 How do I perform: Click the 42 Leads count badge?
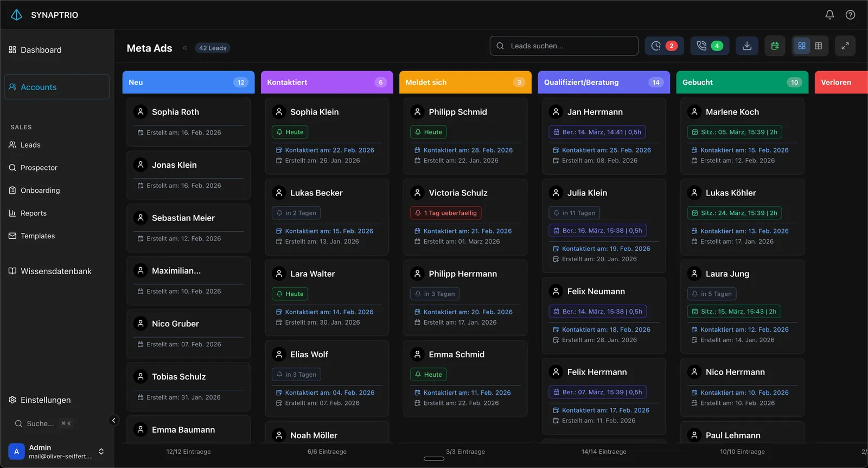pos(213,48)
